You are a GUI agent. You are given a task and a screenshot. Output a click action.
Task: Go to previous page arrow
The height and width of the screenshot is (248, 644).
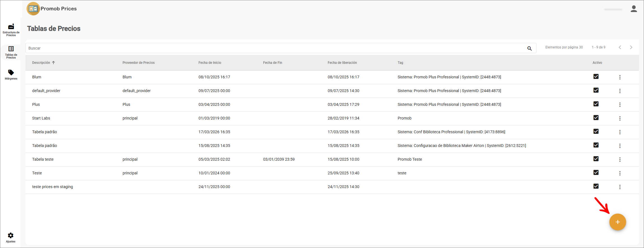click(x=620, y=47)
